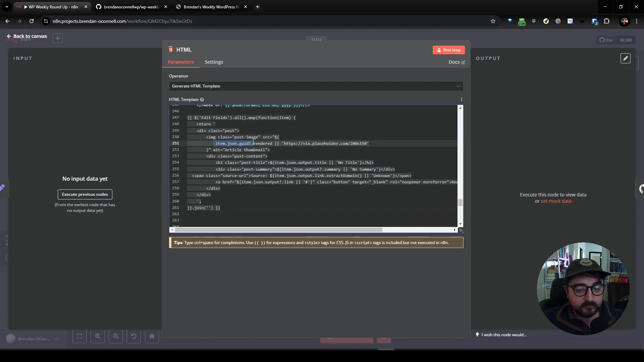This screenshot has width=644, height=362.
Task: Reload the page
Action: coord(32,21)
